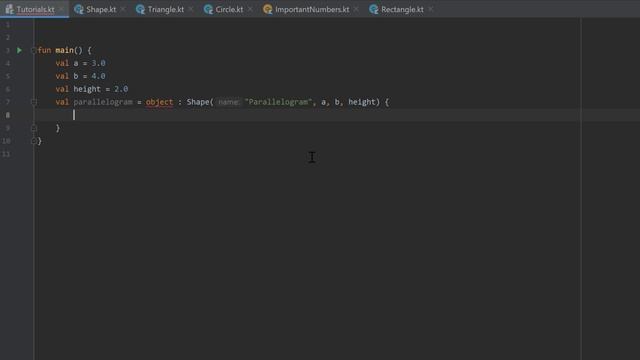Click line number 8 in gutter
640x360 pixels.
point(8,115)
